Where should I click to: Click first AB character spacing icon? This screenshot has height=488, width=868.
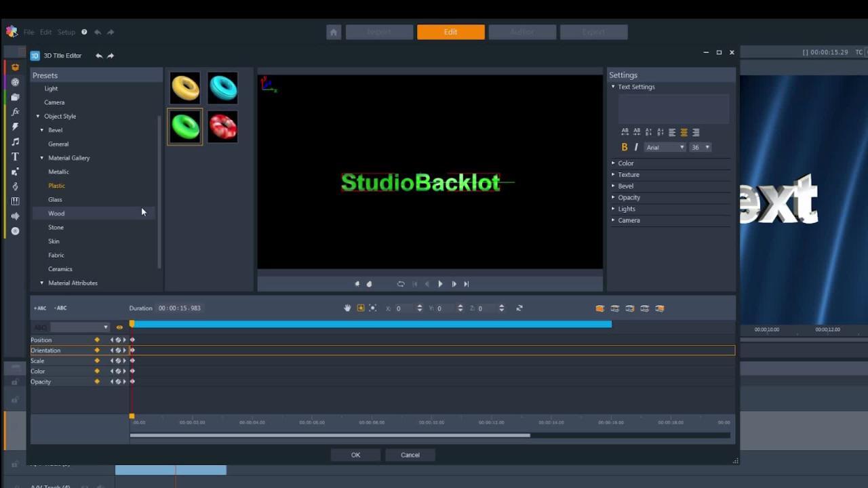pyautogui.click(x=625, y=132)
